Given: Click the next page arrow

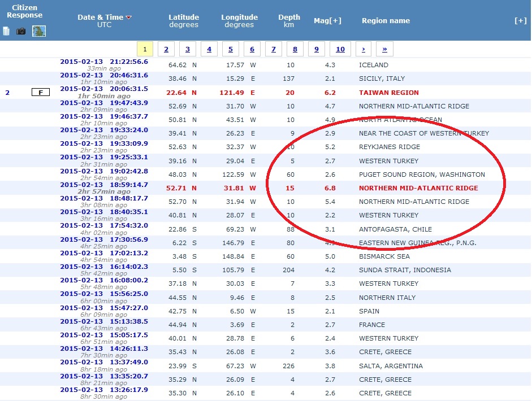Looking at the screenshot, I should [364, 49].
